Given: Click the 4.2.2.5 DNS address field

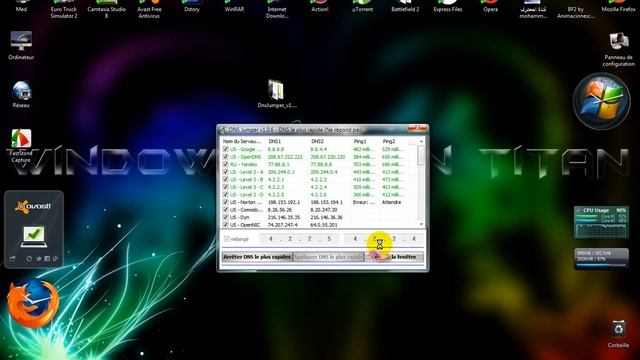Looking at the screenshot, I should click(x=299, y=239).
